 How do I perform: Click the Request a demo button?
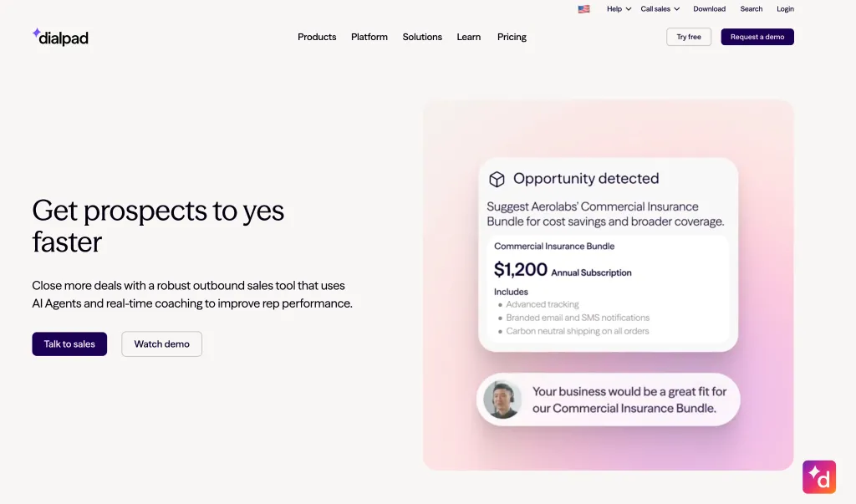(757, 37)
